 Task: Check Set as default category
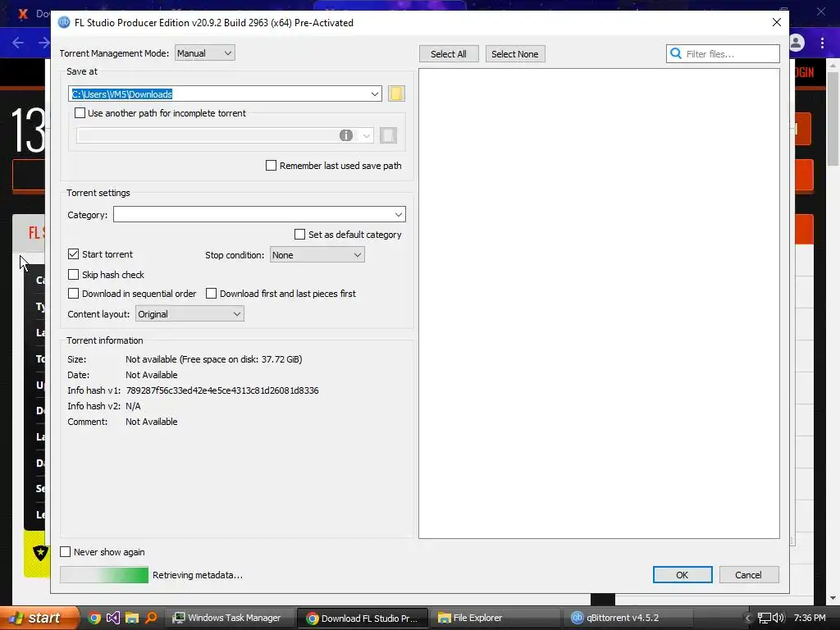pyautogui.click(x=300, y=235)
